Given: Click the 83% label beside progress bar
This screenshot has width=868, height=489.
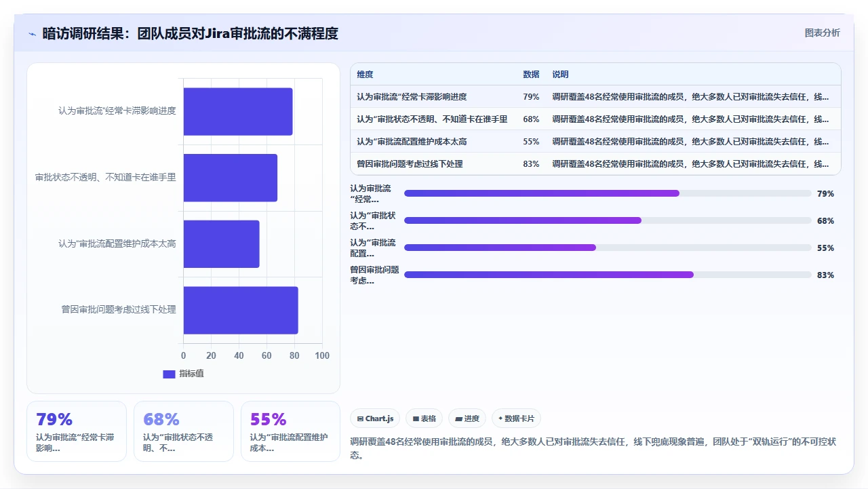Looking at the screenshot, I should [825, 275].
